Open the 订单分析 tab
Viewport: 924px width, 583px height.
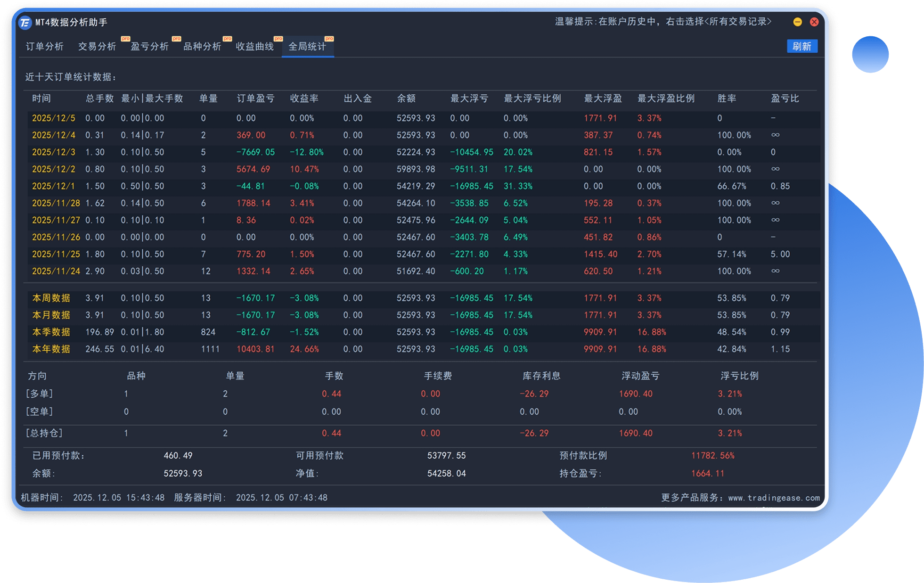pyautogui.click(x=44, y=46)
